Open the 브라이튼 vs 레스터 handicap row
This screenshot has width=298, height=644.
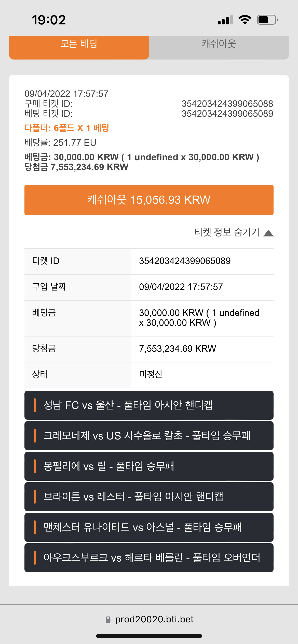point(149,497)
